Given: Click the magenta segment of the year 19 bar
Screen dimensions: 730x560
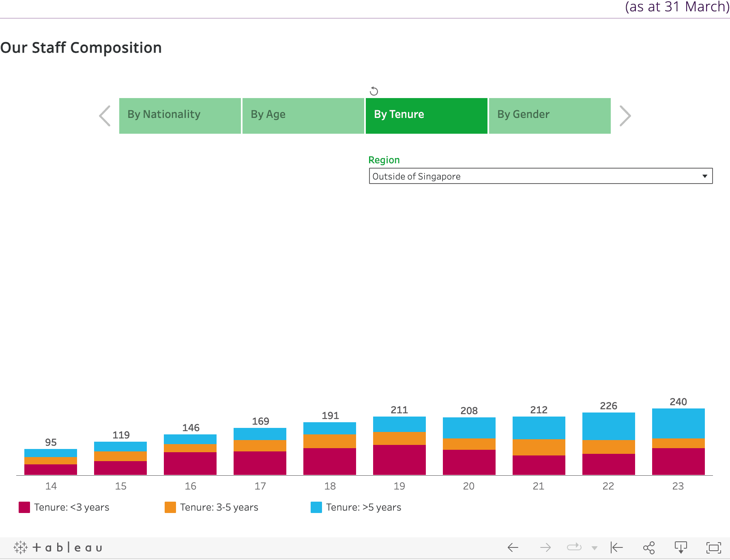Looking at the screenshot, I should click(x=399, y=460).
